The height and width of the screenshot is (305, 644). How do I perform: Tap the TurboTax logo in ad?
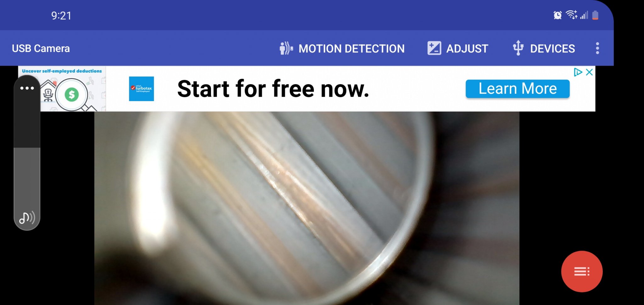(142, 89)
